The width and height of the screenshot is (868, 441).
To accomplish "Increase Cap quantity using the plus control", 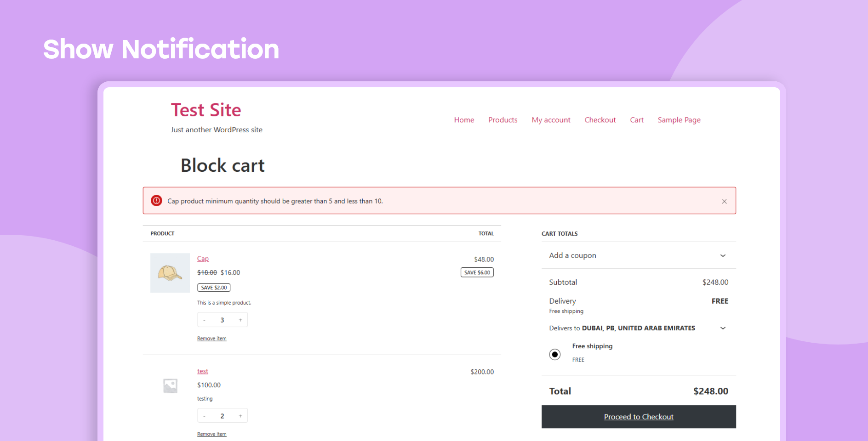I will 240,319.
